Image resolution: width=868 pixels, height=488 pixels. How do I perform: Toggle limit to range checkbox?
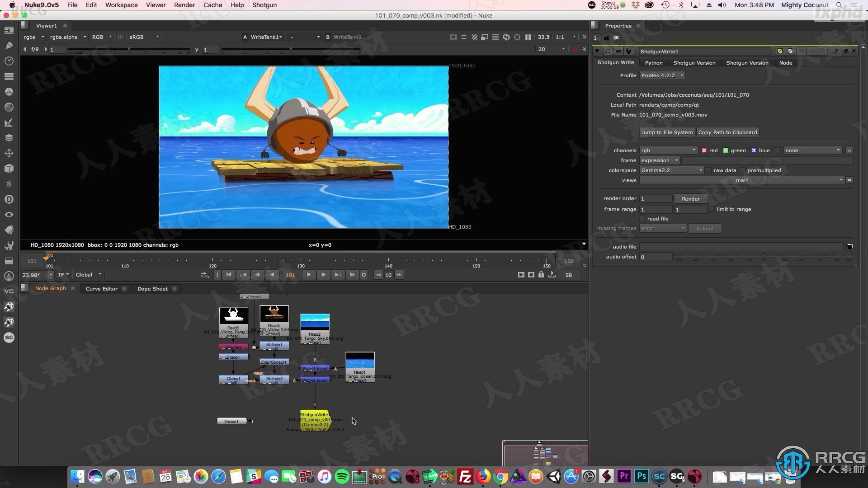click(x=712, y=209)
